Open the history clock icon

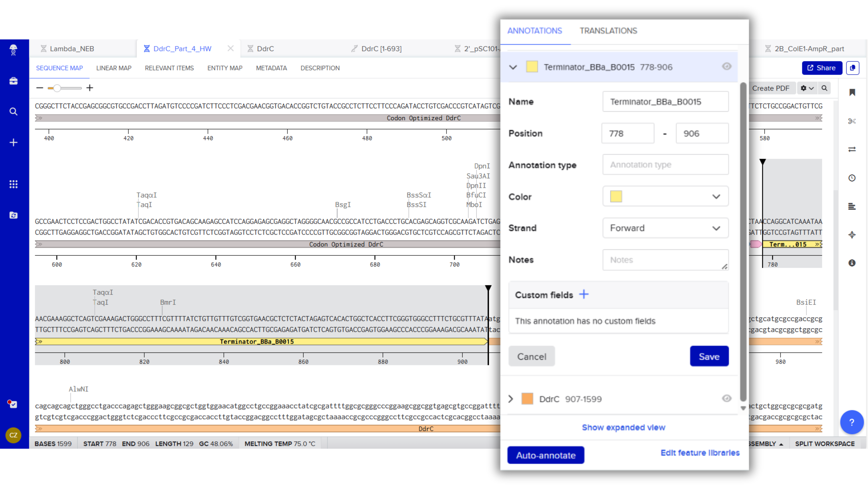[852, 178]
